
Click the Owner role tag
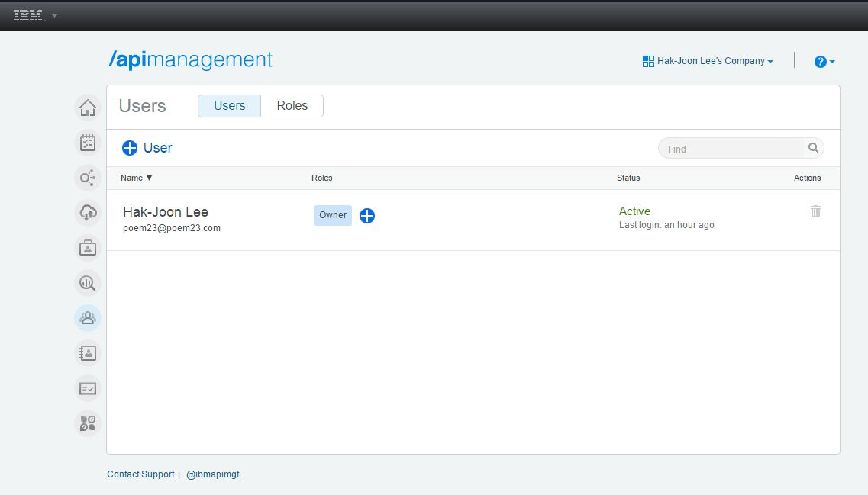(x=333, y=215)
